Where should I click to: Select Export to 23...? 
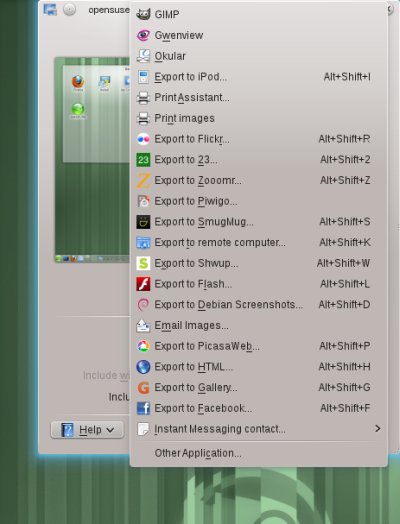point(258,160)
